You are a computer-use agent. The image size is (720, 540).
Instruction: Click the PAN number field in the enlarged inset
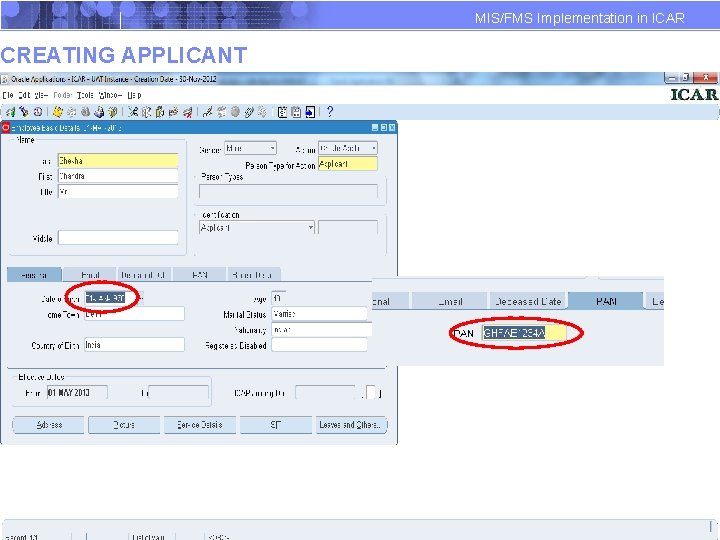tap(524, 333)
